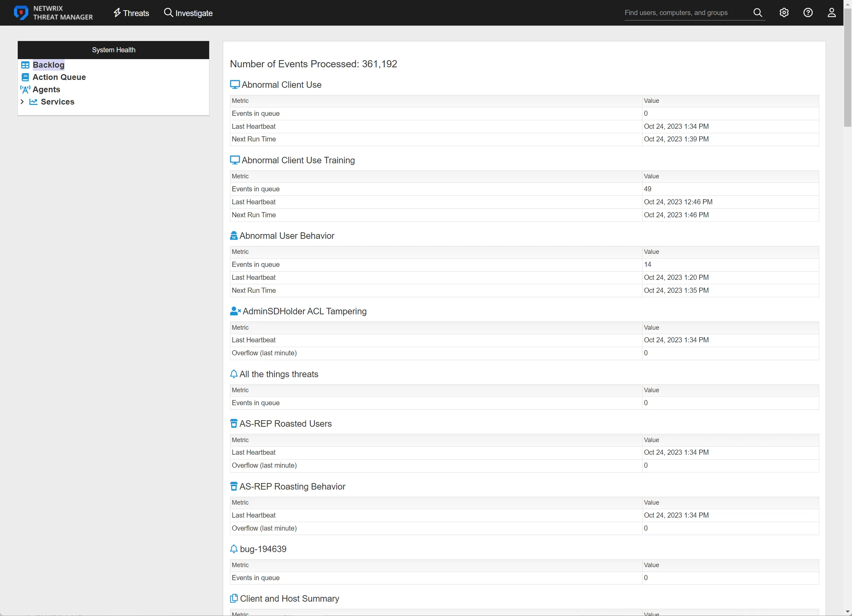The width and height of the screenshot is (852, 616).
Task: Select Agents in System Health
Action: tap(46, 90)
